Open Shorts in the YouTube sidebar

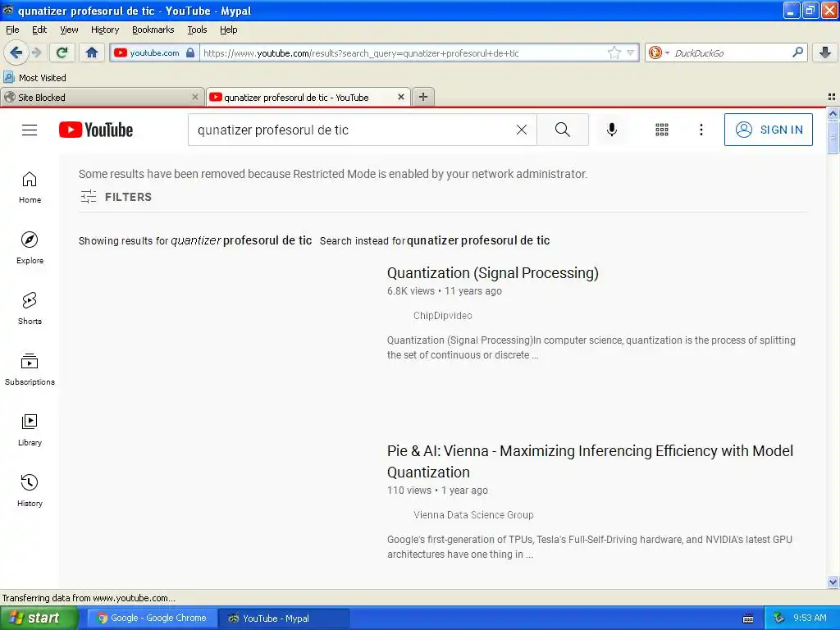[30, 308]
